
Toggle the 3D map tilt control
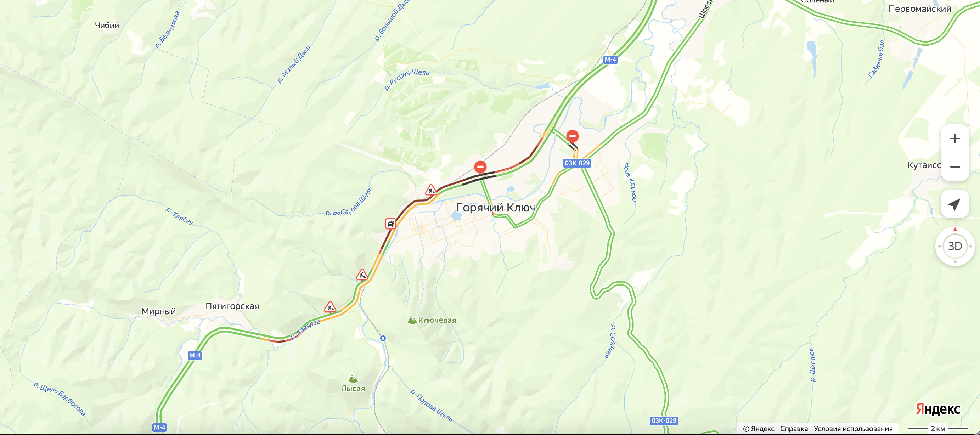point(955,246)
